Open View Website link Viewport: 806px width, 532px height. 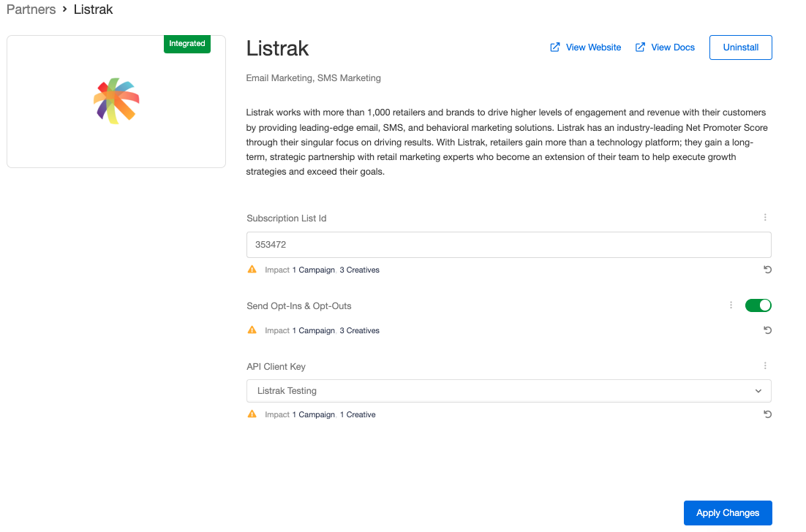point(593,47)
